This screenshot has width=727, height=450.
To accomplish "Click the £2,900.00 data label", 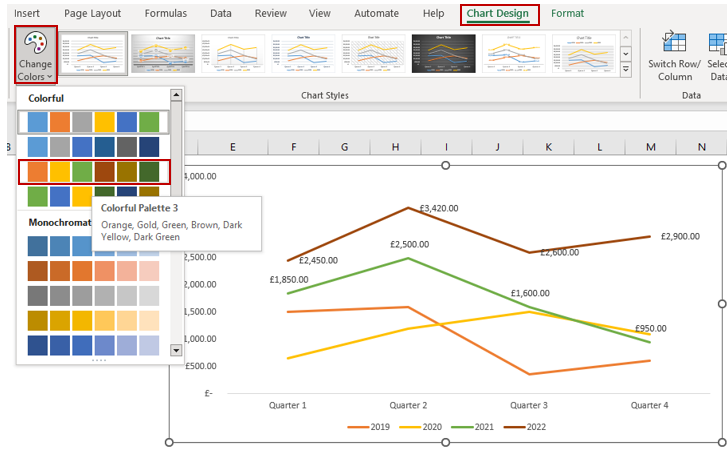I will pos(680,236).
